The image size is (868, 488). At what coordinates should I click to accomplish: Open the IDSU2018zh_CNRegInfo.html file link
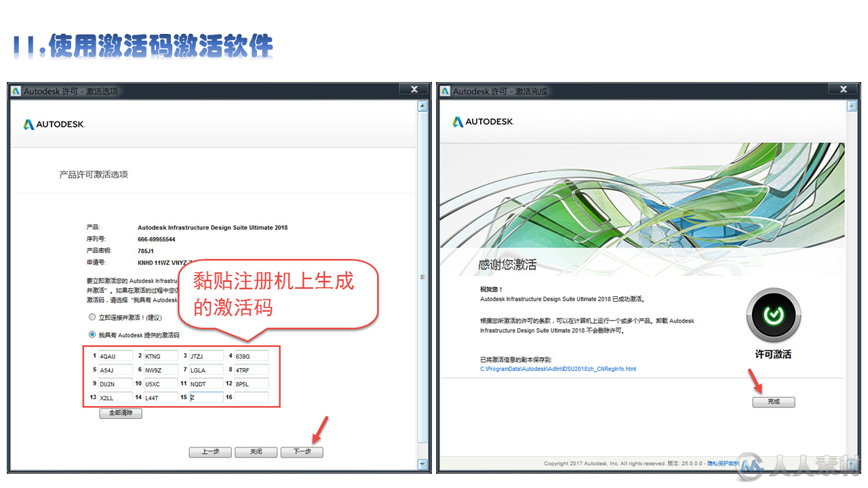[x=558, y=369]
